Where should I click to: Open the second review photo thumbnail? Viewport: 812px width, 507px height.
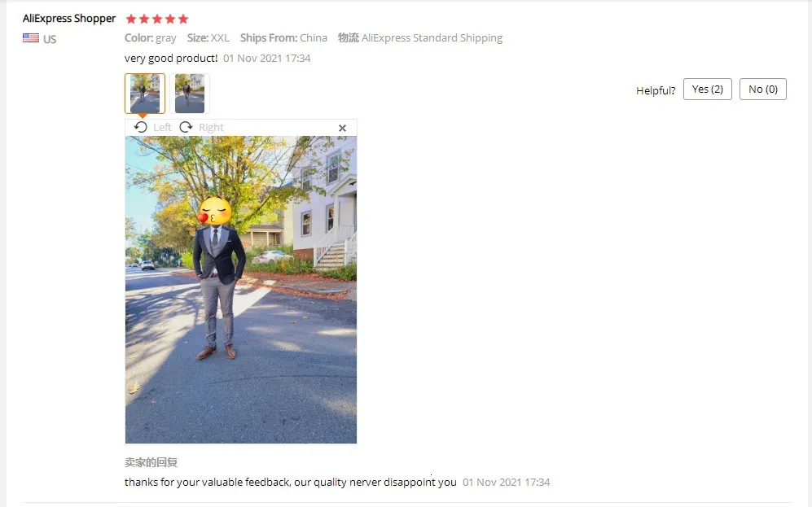point(190,94)
